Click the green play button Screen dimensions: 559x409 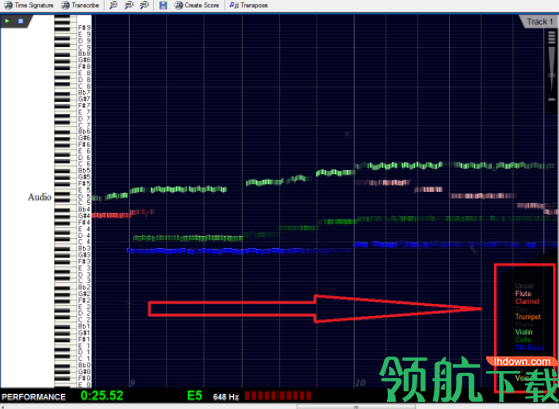7,21
